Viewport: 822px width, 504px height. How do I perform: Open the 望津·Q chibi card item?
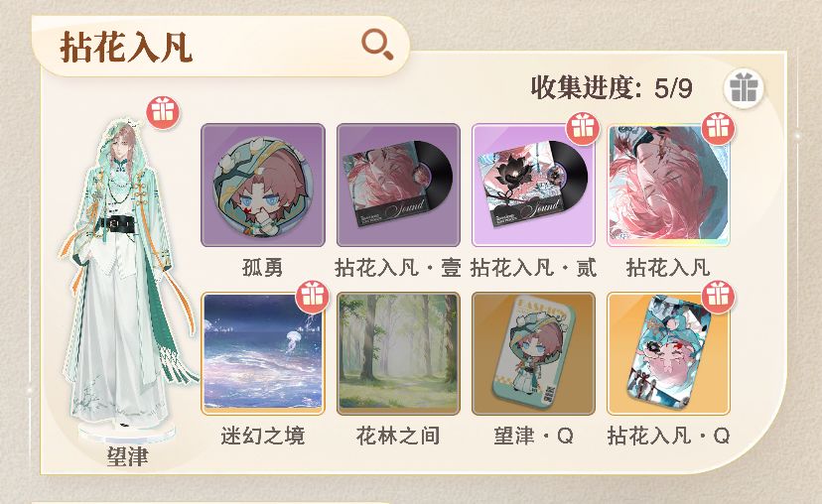tap(533, 353)
